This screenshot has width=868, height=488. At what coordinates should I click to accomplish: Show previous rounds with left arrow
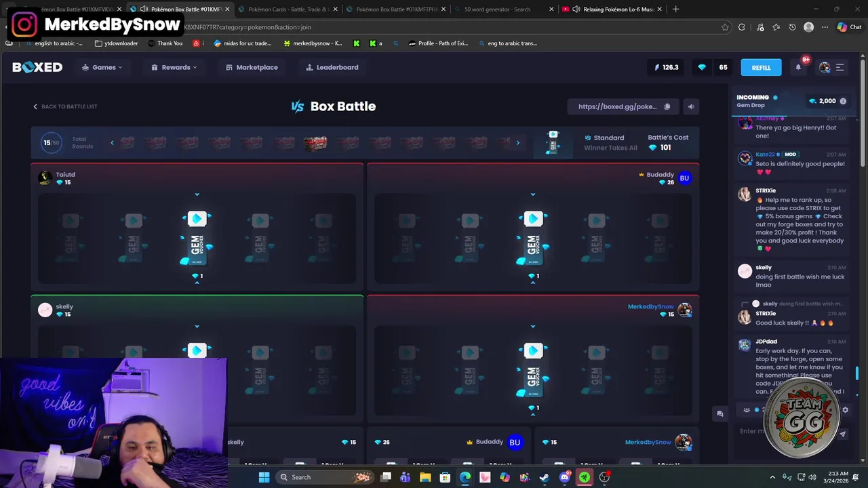click(113, 143)
